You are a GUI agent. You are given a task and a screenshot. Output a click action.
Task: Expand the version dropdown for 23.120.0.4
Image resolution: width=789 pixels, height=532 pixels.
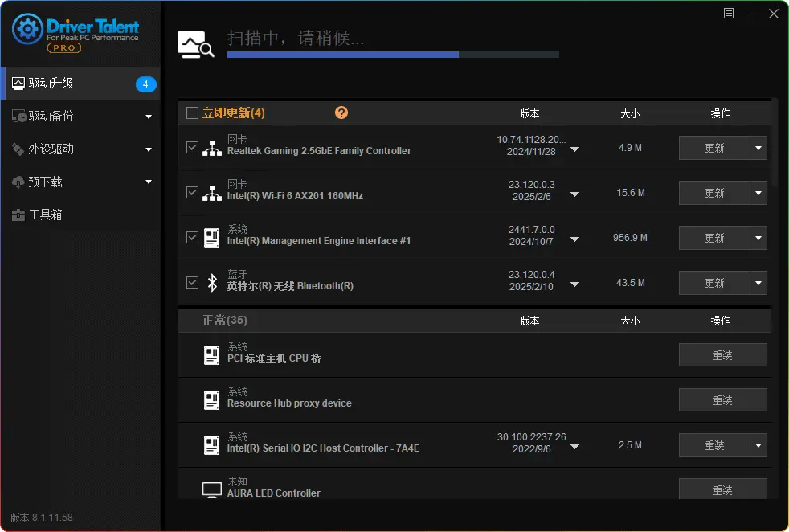tap(574, 284)
